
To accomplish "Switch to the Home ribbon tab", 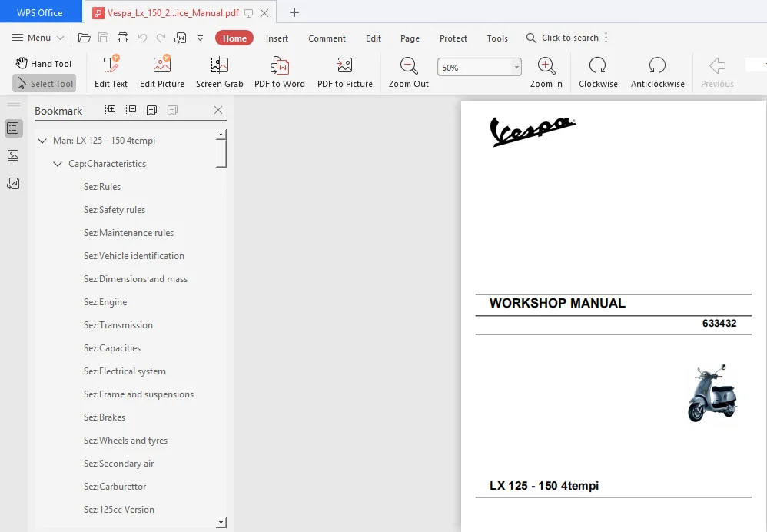I will pos(234,38).
